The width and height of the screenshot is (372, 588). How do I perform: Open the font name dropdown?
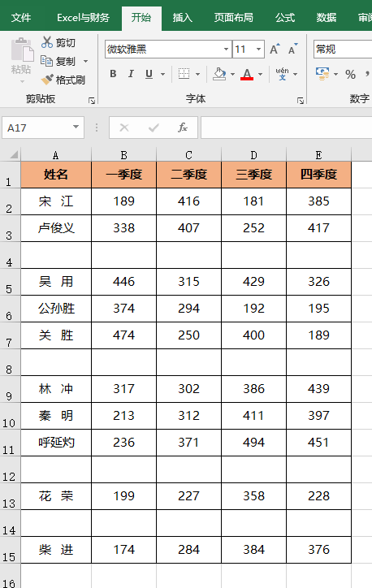pos(226,49)
